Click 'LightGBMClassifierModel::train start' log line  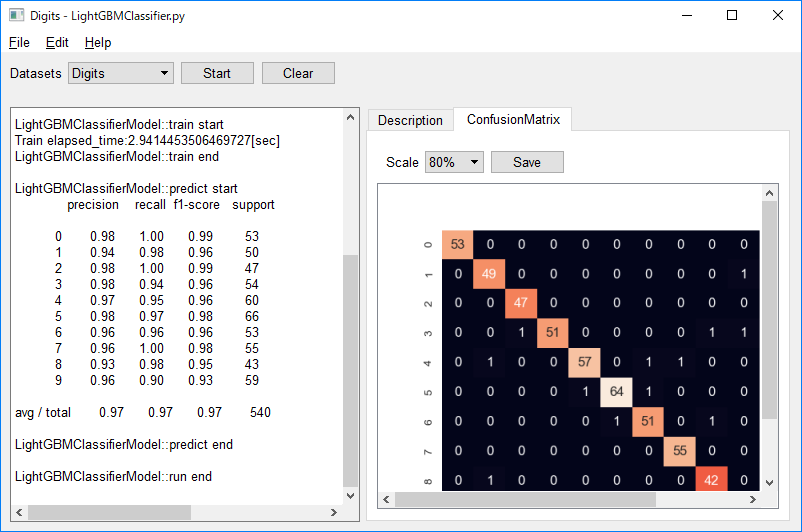pyautogui.click(x=119, y=125)
